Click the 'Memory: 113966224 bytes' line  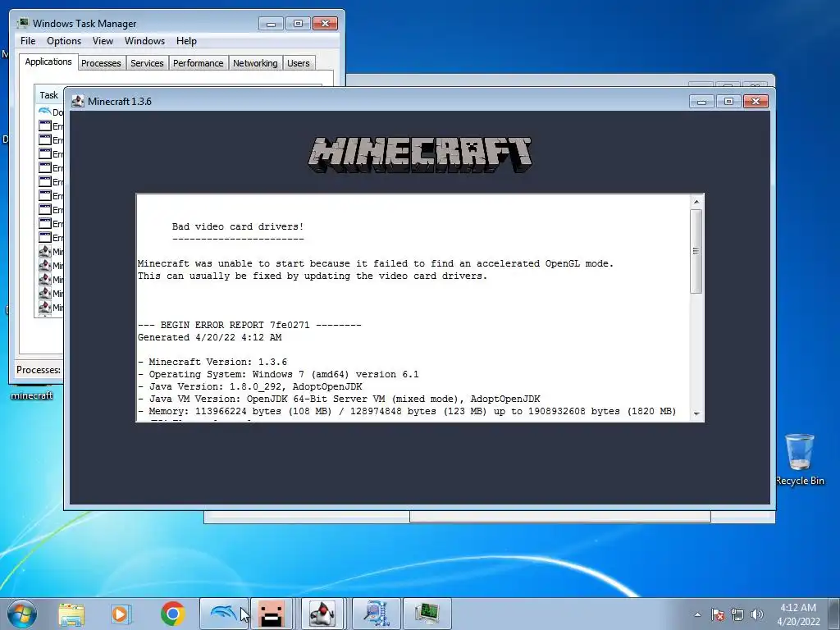pos(407,412)
